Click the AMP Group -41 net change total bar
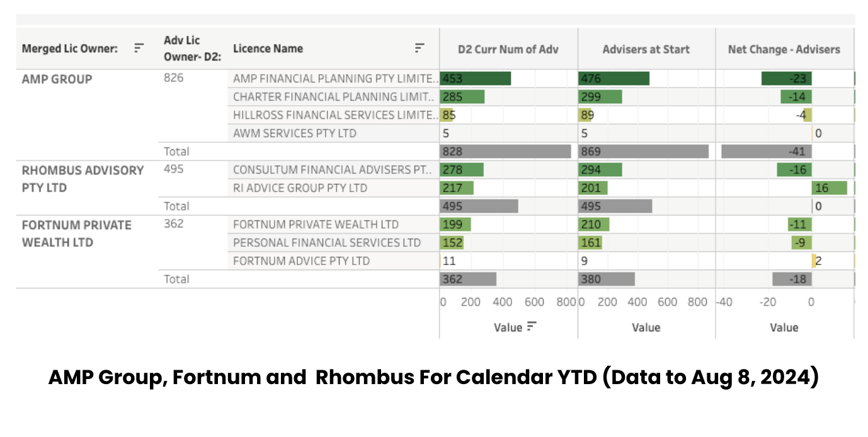 point(766,152)
